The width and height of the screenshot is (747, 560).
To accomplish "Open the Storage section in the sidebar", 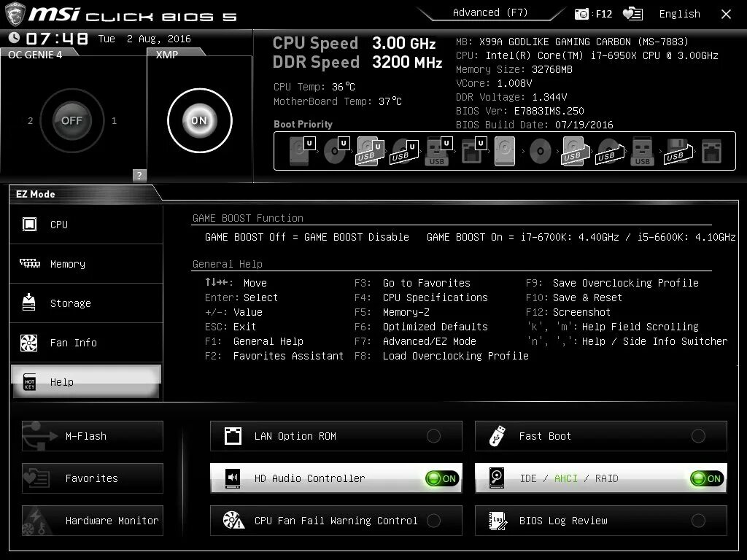I will (x=86, y=303).
